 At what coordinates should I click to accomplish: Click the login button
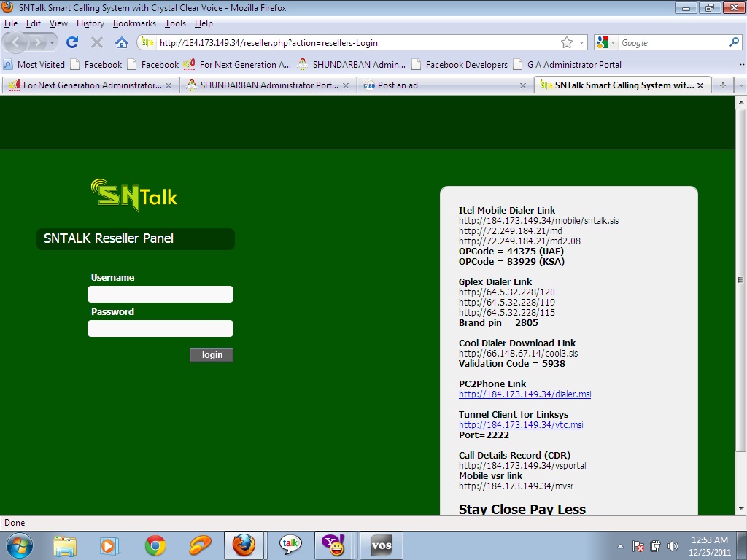[x=212, y=355]
